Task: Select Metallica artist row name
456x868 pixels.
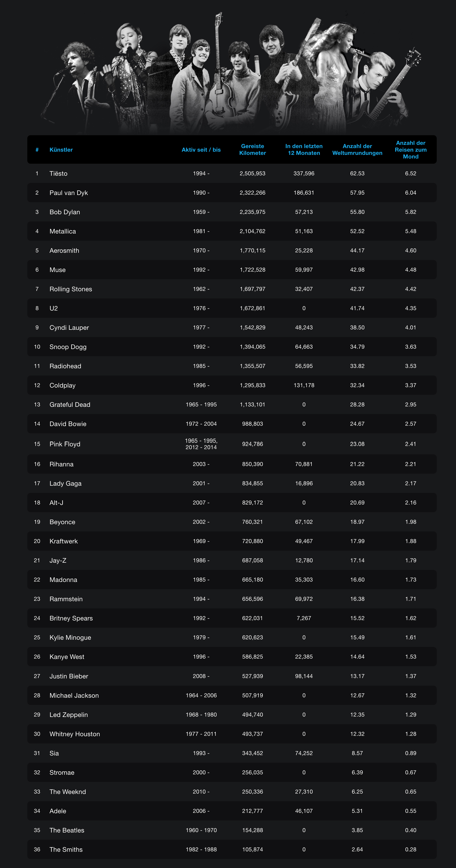Action: (x=63, y=231)
